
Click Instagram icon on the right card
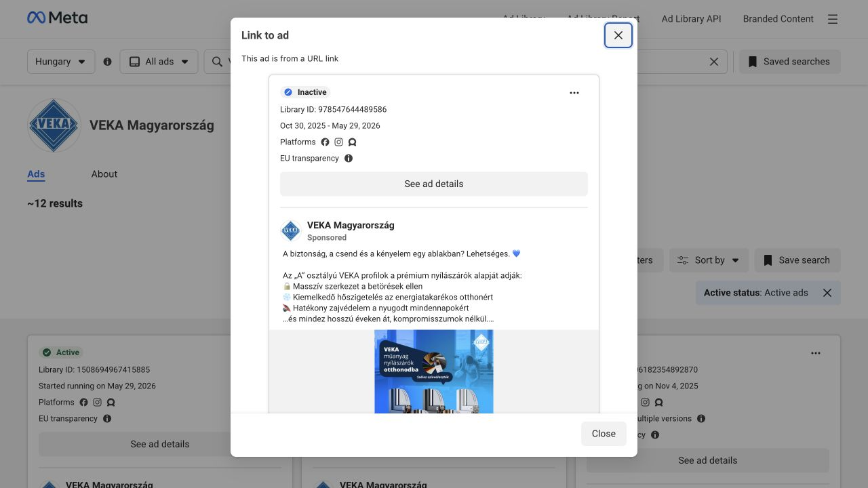coord(645,403)
